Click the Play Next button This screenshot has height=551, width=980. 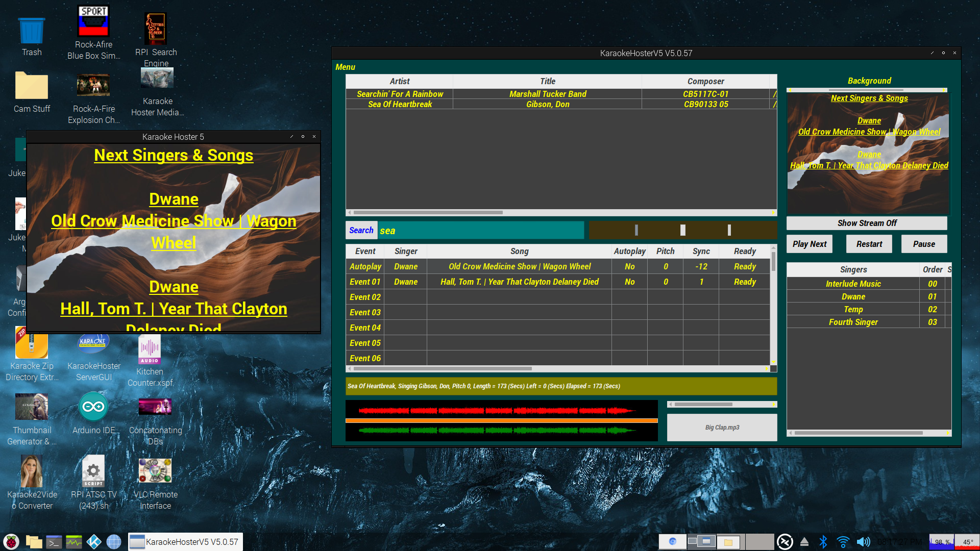[810, 244]
